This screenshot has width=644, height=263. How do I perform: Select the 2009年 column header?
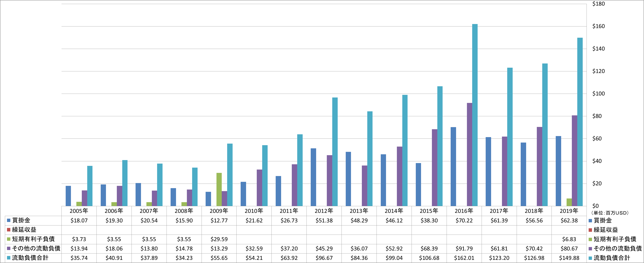219,211
